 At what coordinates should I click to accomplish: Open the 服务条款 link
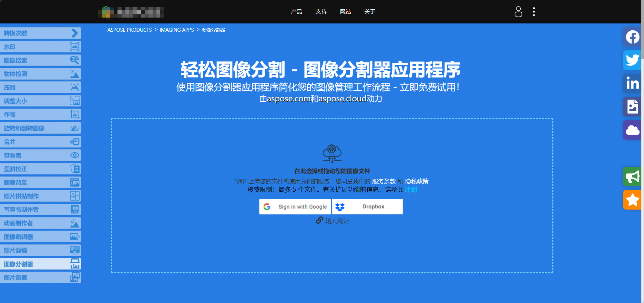coord(384,181)
